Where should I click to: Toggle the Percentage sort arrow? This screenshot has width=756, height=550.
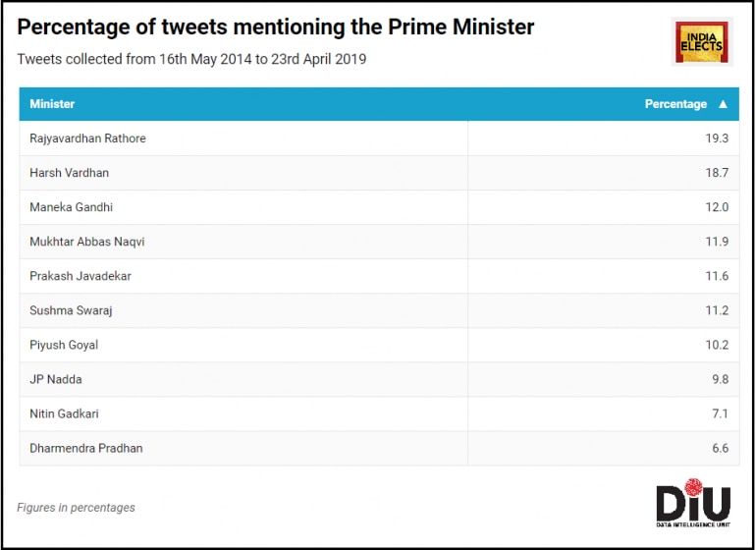click(x=724, y=104)
